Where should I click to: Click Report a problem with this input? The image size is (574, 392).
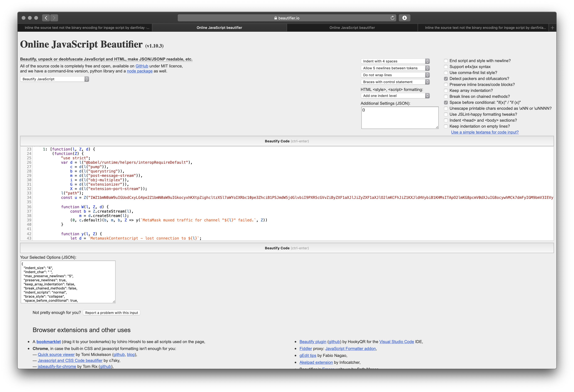[111, 313]
